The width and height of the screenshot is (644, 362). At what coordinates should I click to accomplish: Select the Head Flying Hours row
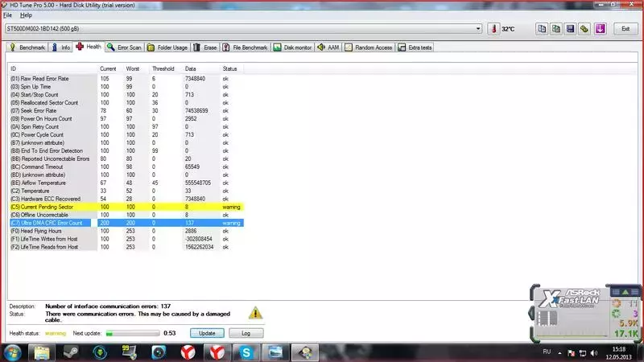(126, 231)
